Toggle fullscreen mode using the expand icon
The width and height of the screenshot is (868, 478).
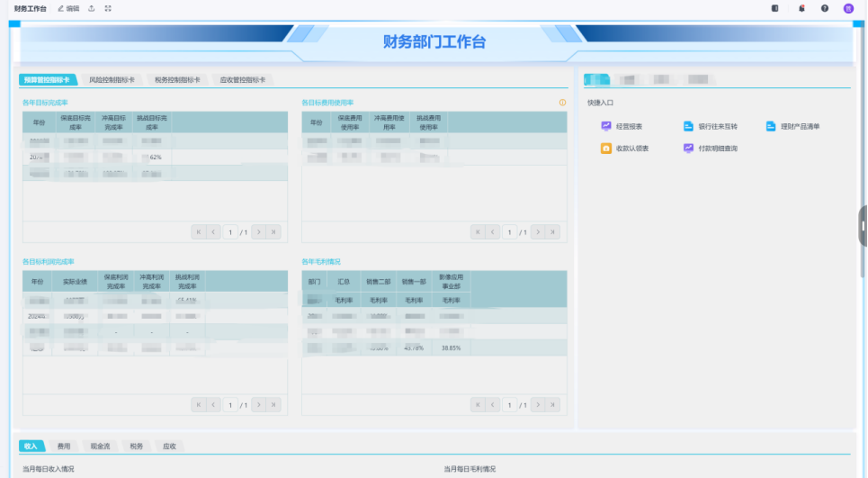tap(108, 8)
